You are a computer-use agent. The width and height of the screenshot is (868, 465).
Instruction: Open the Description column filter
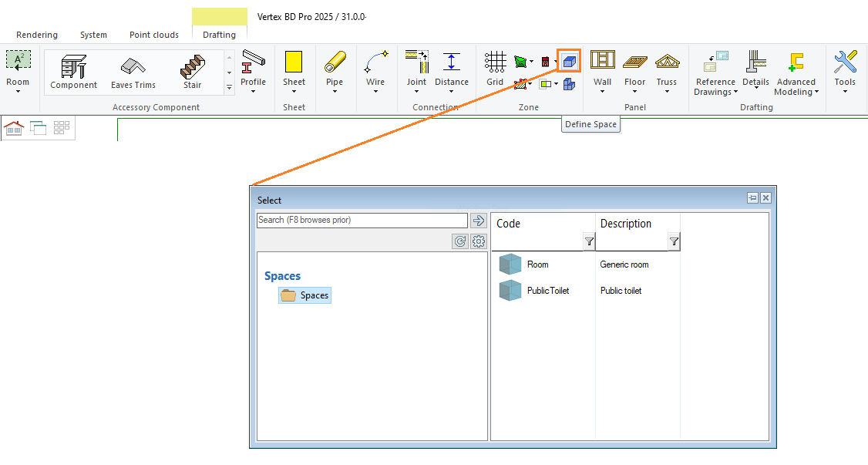[674, 242]
